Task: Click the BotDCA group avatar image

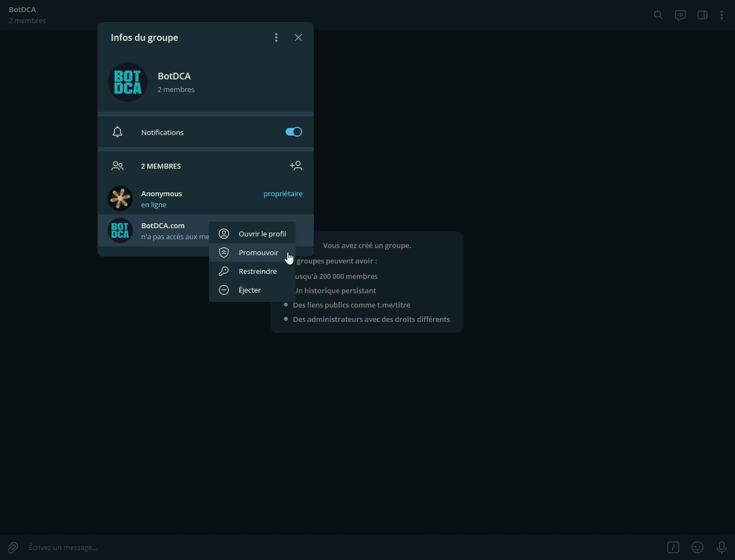Action: tap(128, 82)
